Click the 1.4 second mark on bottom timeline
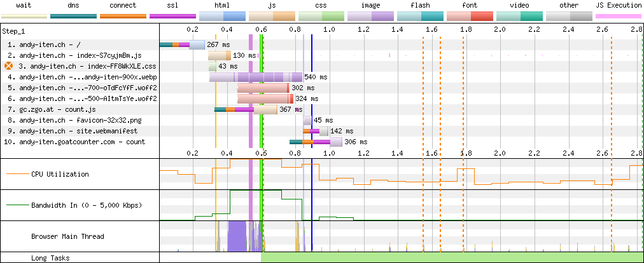 coord(397,153)
